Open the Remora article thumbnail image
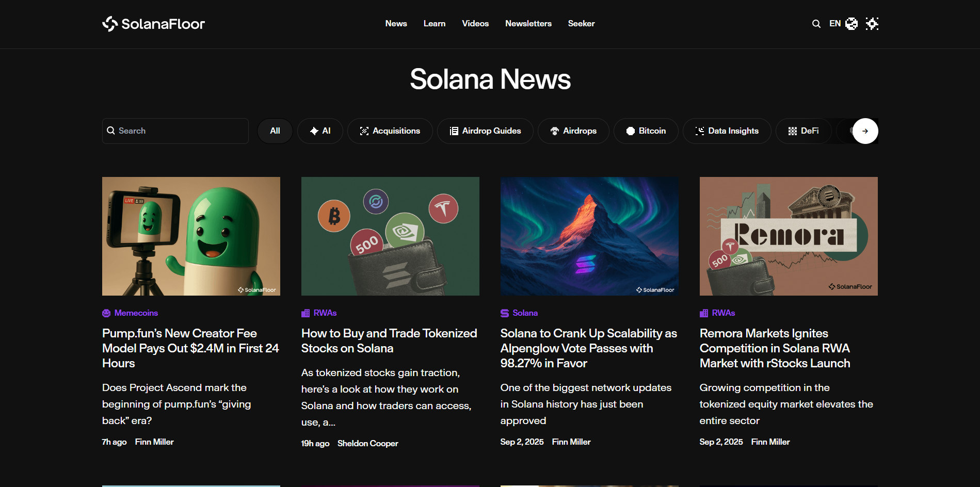This screenshot has width=980, height=487. pos(788,236)
